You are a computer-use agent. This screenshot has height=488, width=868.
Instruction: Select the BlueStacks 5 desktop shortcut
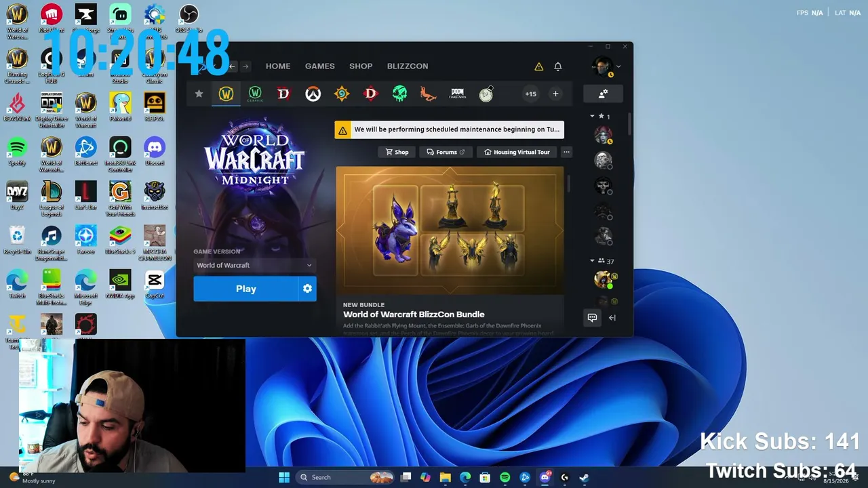coord(120,241)
